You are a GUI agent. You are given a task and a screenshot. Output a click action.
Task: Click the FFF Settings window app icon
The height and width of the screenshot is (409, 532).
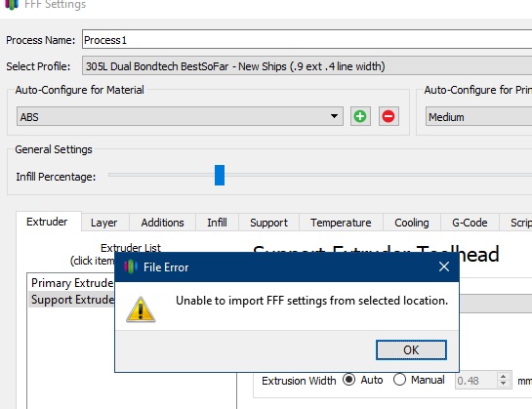[11, 5]
